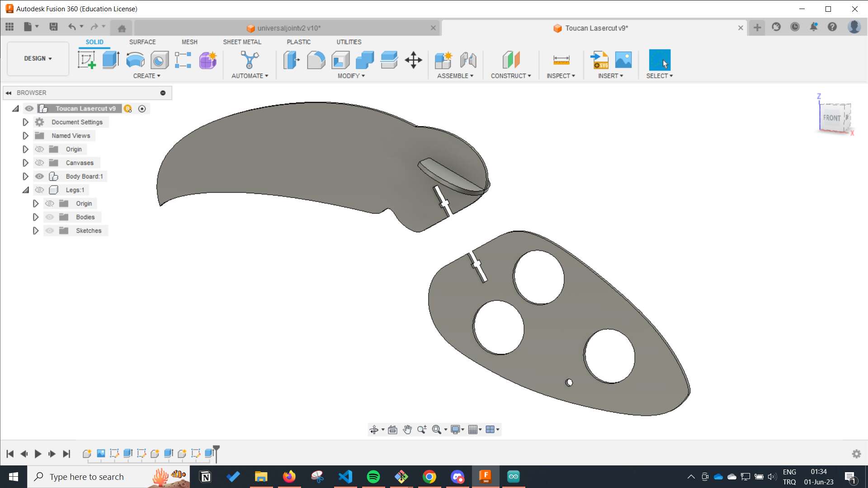Click the Measure tool in Inspect

(x=560, y=59)
